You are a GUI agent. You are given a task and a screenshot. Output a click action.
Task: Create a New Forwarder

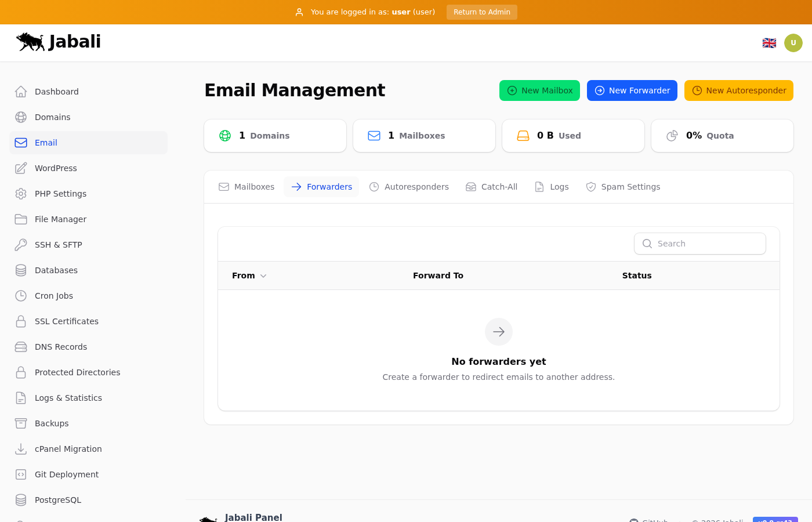coord(632,90)
